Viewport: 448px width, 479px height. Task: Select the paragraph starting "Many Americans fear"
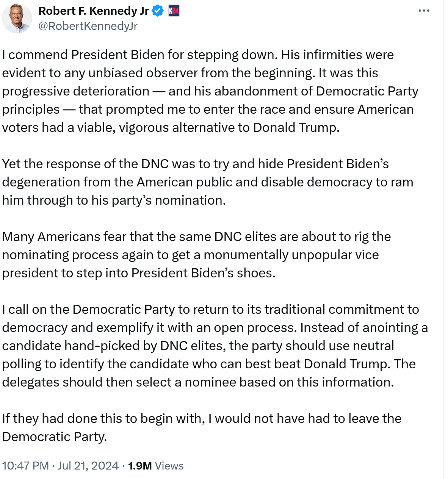[x=196, y=255]
